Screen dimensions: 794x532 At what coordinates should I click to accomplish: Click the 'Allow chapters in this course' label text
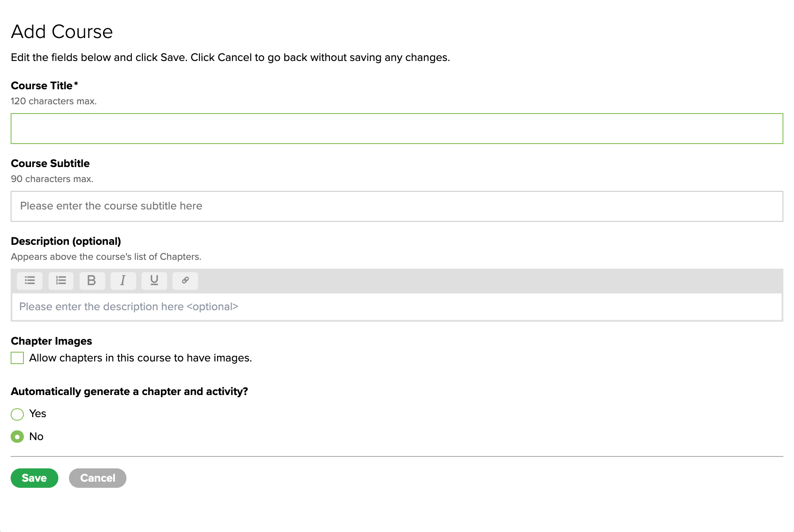point(141,358)
